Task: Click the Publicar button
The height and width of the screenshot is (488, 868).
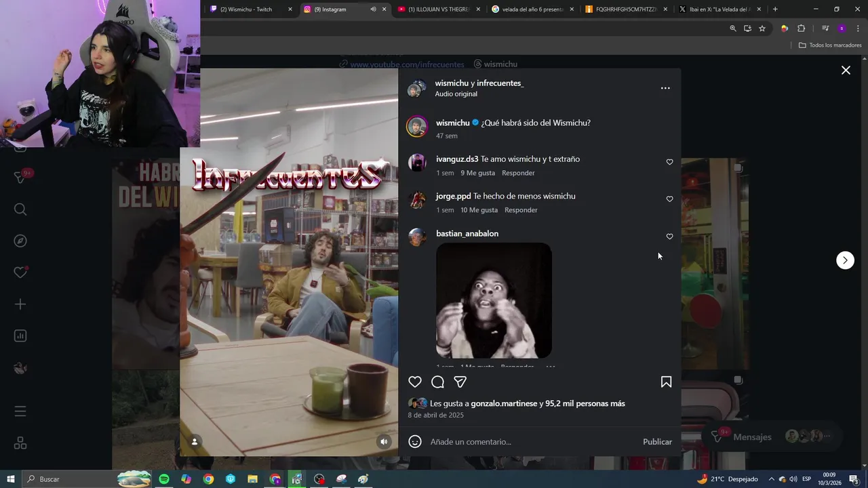Action: pyautogui.click(x=657, y=442)
